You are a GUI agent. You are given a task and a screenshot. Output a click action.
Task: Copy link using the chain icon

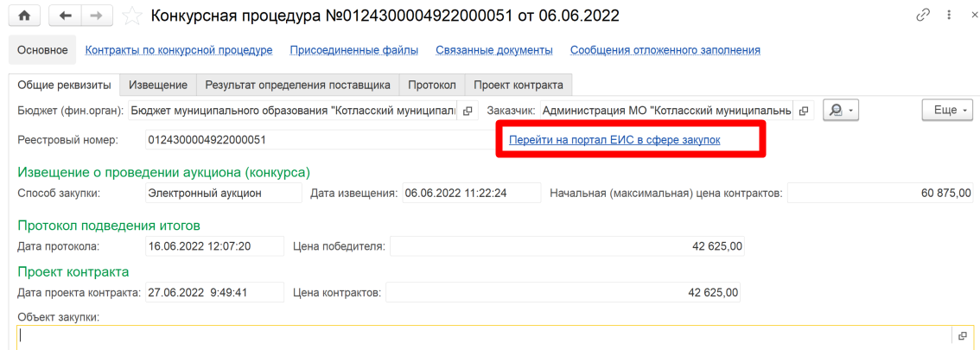coord(924,16)
